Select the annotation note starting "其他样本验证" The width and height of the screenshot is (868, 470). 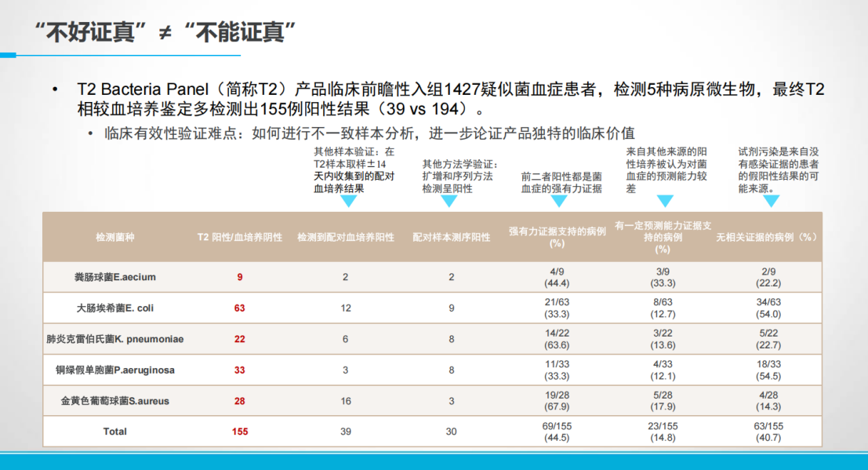[354, 170]
